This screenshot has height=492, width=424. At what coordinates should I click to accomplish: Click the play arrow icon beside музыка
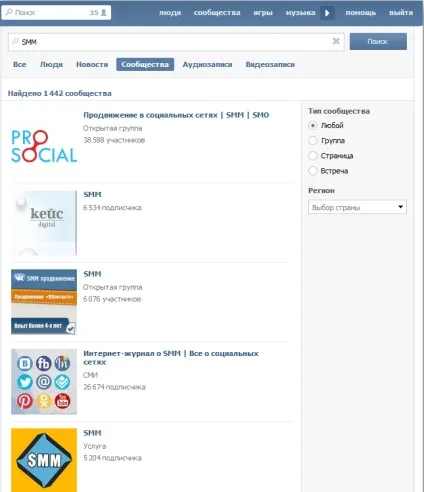click(327, 13)
